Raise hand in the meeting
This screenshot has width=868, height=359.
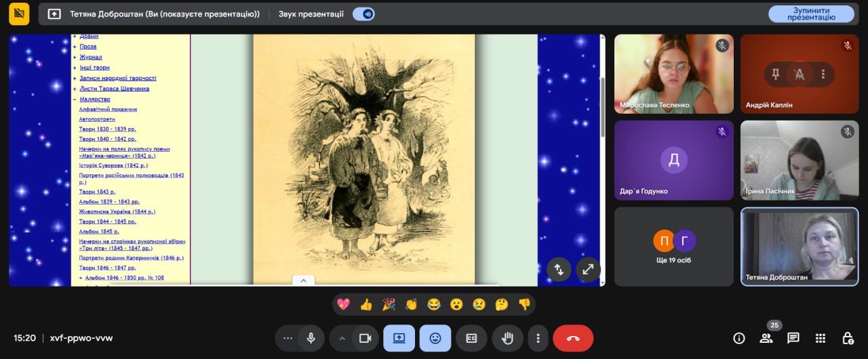pyautogui.click(x=507, y=338)
